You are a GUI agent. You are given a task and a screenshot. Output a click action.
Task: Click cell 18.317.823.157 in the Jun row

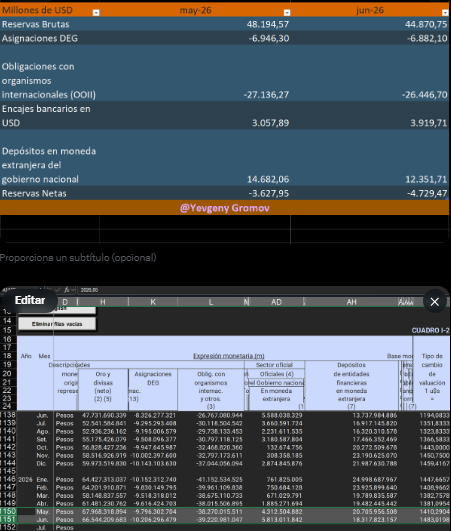(375, 520)
